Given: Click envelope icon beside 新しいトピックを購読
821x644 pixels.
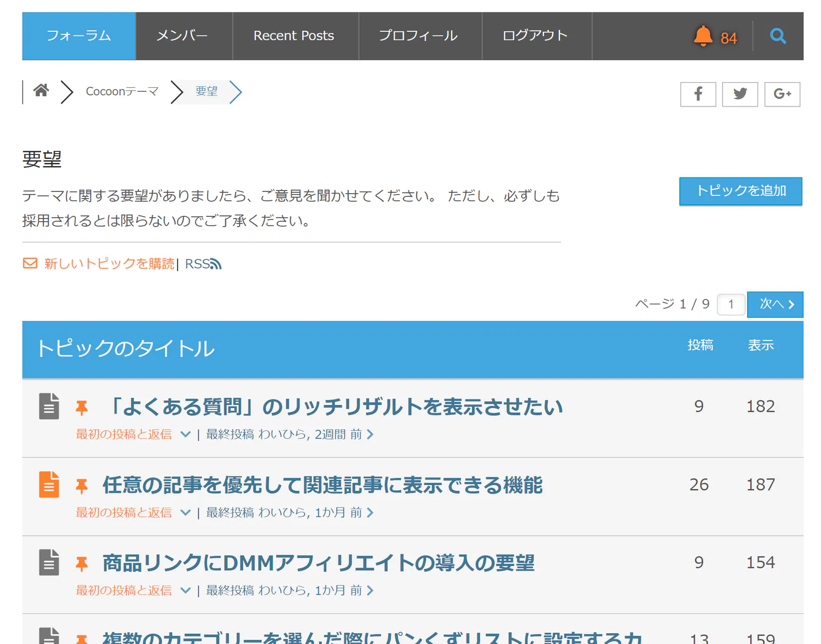Looking at the screenshot, I should 30,263.
